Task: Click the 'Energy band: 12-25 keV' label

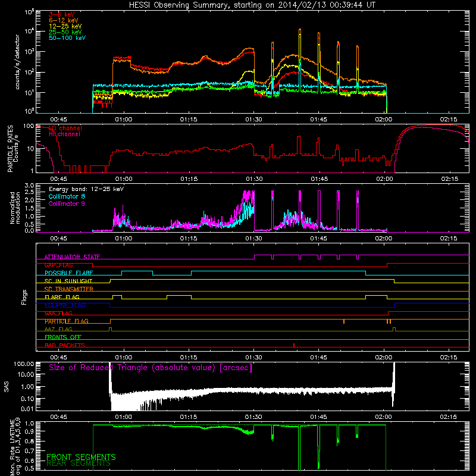Action: click(86, 189)
